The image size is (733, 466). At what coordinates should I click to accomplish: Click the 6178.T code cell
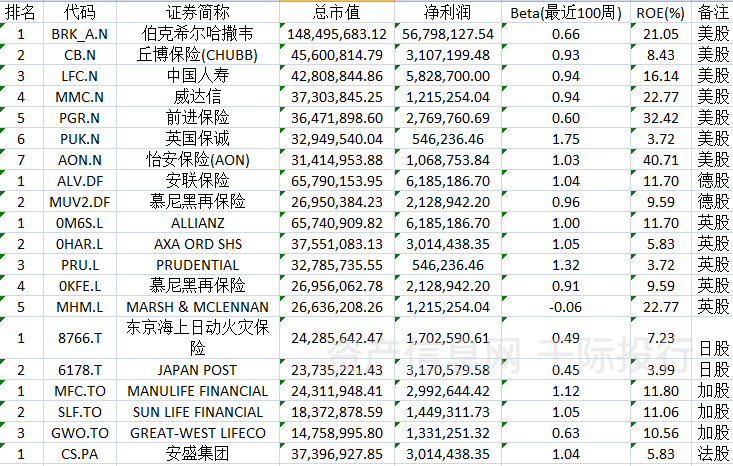click(79, 370)
